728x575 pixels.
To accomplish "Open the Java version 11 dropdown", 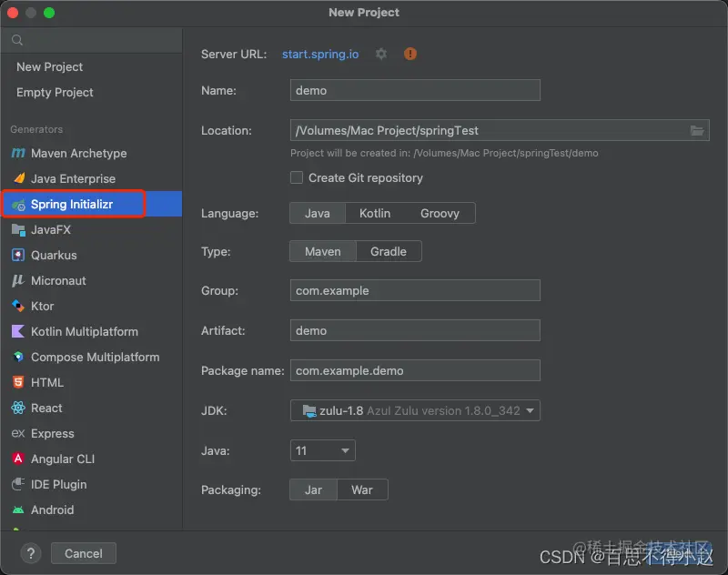I will point(323,450).
